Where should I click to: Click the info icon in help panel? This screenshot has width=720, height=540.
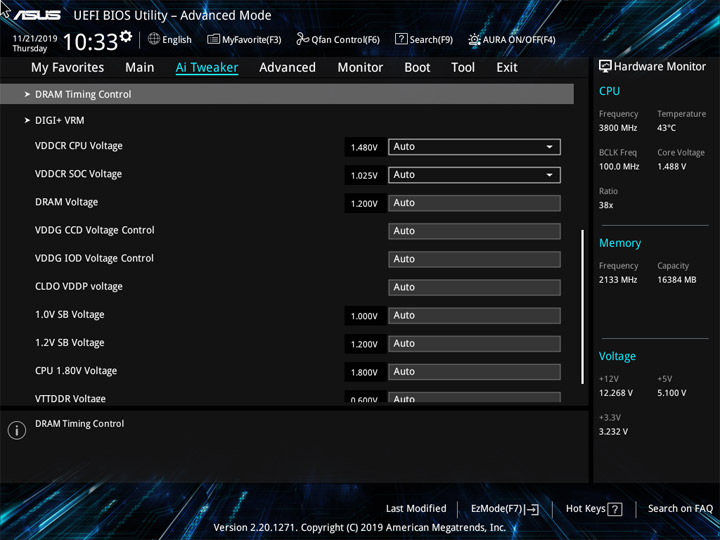point(17,430)
